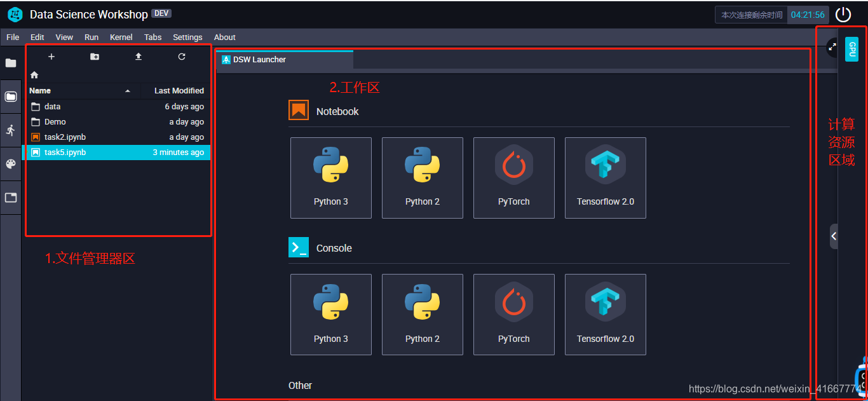The height and width of the screenshot is (401, 868).
Task: Open the Edit menu
Action: 37,37
